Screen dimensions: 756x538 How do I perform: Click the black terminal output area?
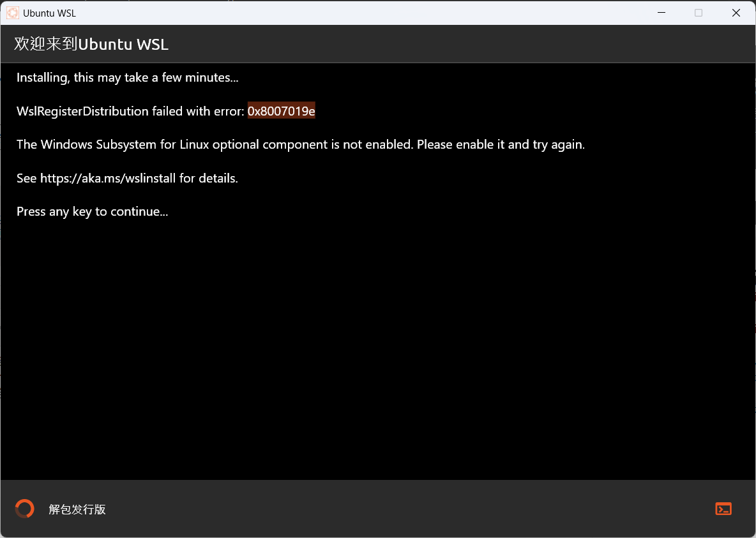[x=378, y=351]
